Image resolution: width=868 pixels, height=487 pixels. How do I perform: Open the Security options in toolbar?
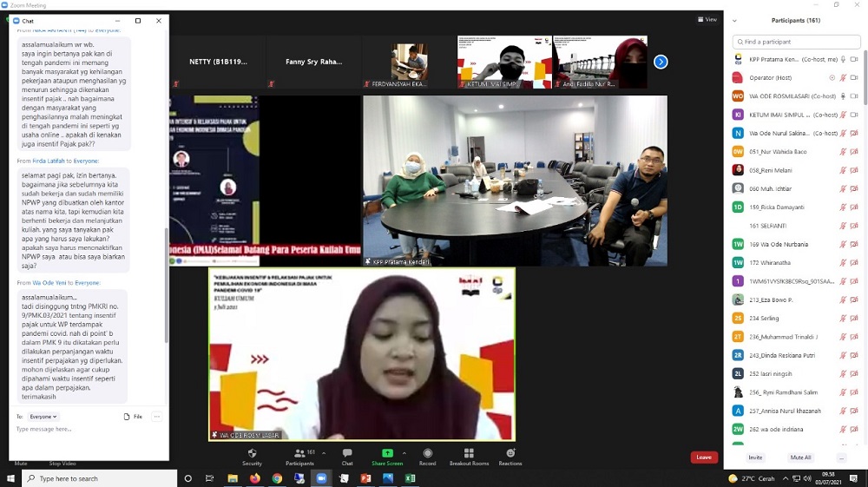point(252,453)
